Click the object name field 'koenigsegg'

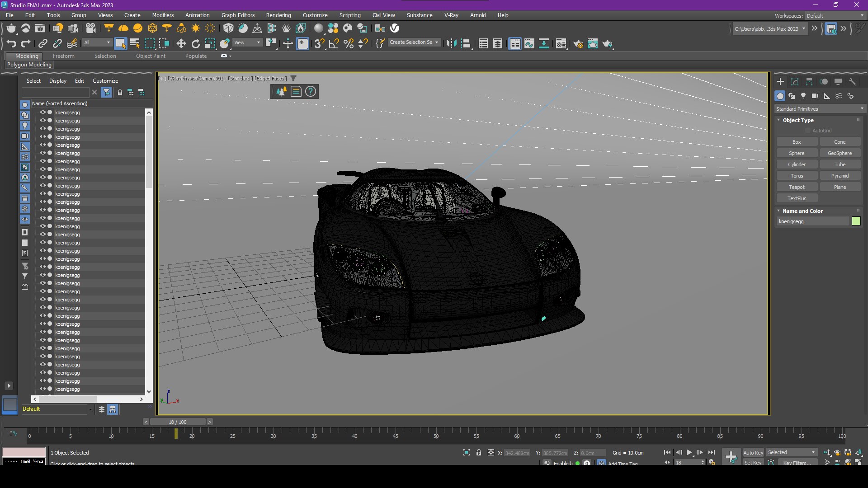pyautogui.click(x=813, y=221)
